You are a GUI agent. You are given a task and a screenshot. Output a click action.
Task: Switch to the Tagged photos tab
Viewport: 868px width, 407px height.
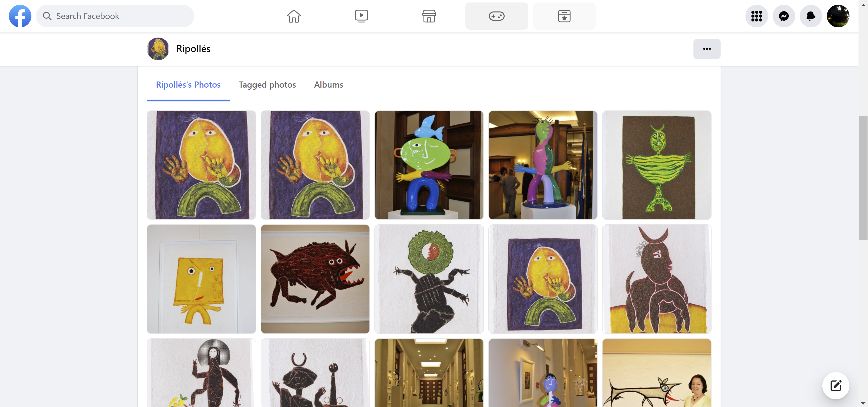click(x=267, y=85)
